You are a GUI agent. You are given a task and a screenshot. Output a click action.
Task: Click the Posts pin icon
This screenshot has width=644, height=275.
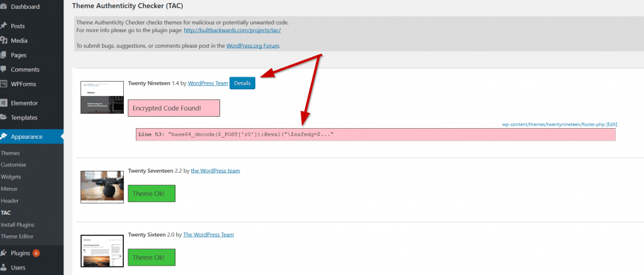point(3,26)
